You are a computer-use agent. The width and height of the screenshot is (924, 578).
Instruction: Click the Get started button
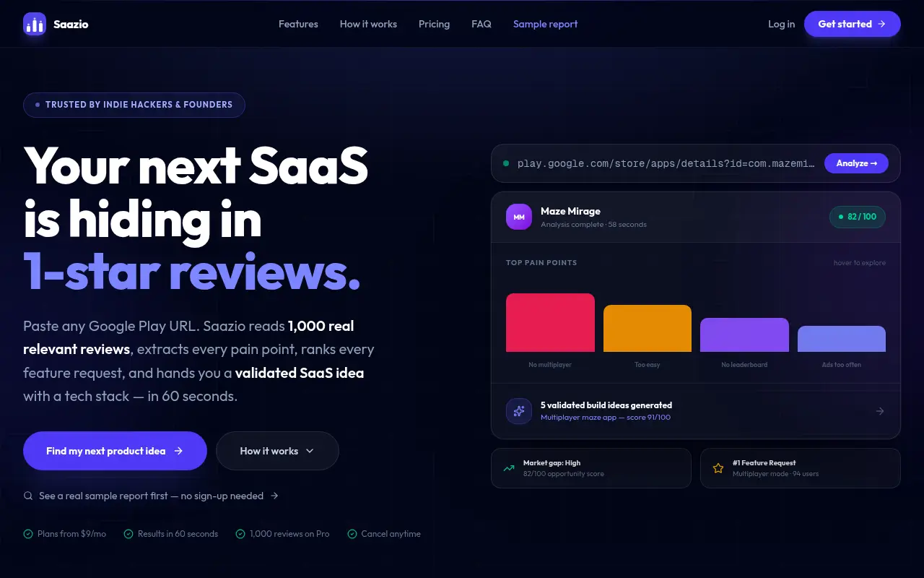[x=853, y=24]
